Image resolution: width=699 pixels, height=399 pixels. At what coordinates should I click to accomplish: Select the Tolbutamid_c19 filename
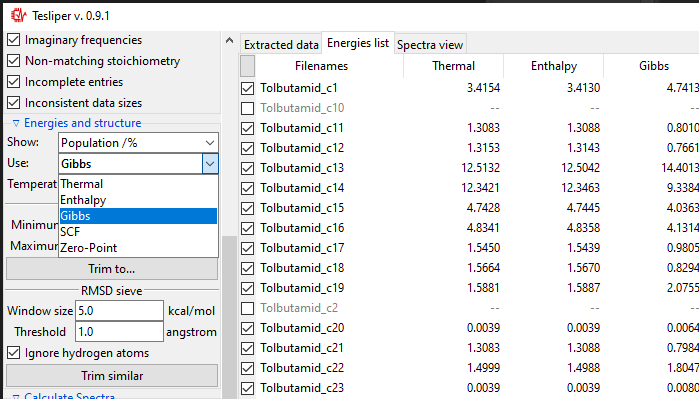pos(302,288)
